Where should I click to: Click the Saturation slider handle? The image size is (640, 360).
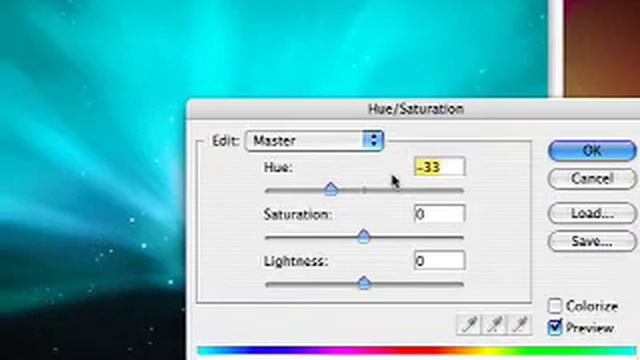point(364,236)
